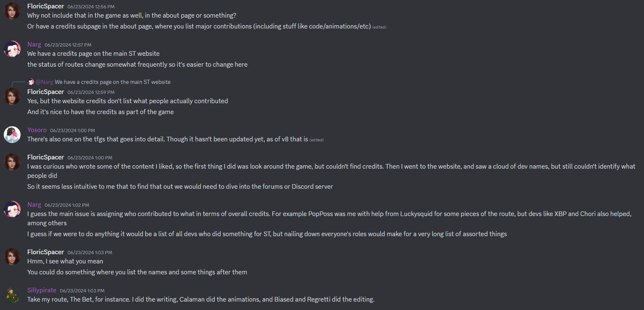Open FloricSpacer's profile via their username

tap(45, 6)
